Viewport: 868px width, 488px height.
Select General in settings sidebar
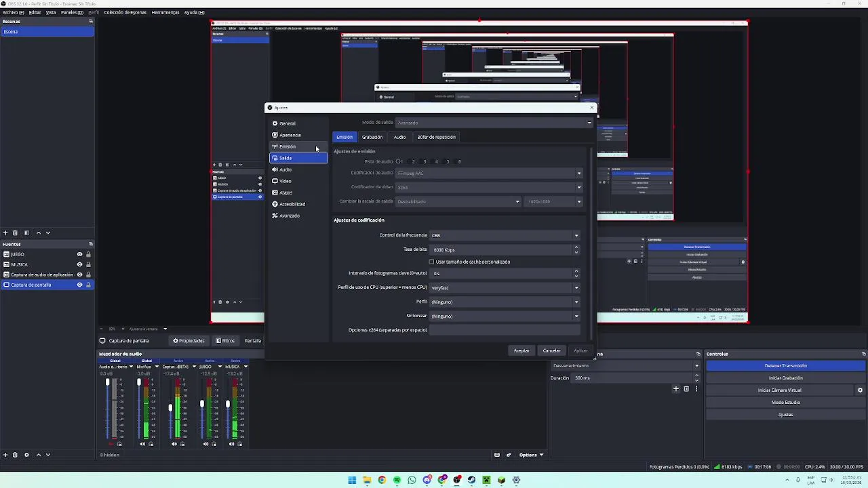click(x=299, y=123)
